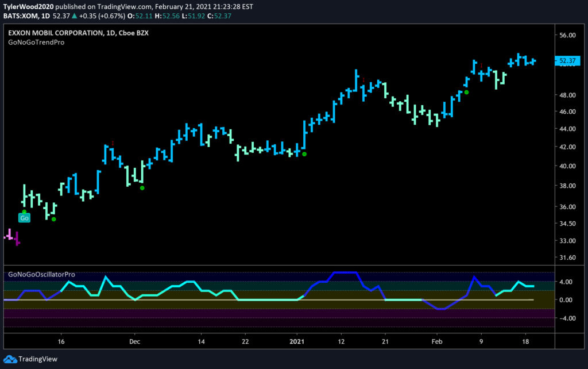This screenshot has height=369, width=588.
Task: Click the +0.35 (+0.67%) change value
Action: (x=102, y=16)
